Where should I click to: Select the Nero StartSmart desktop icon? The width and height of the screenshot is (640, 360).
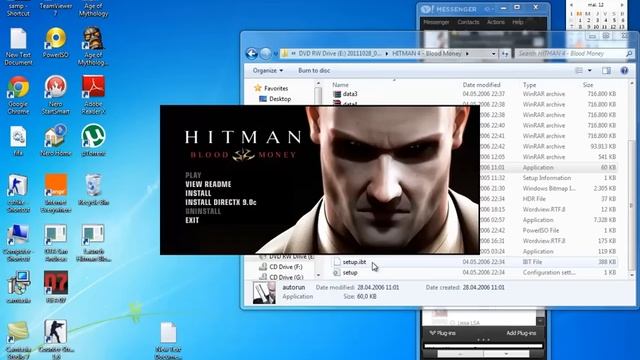[x=56, y=96]
